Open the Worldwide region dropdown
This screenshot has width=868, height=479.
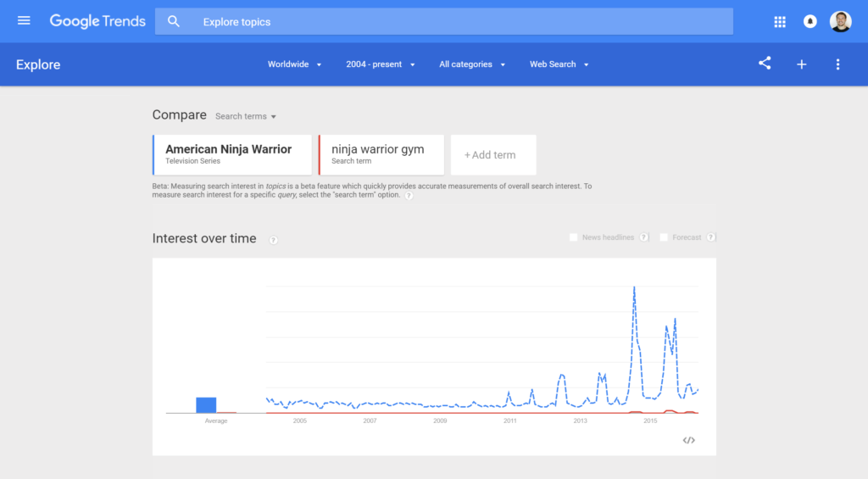294,64
